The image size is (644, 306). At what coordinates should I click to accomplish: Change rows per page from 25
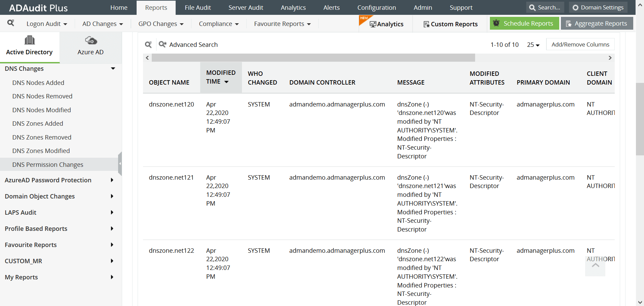click(533, 44)
